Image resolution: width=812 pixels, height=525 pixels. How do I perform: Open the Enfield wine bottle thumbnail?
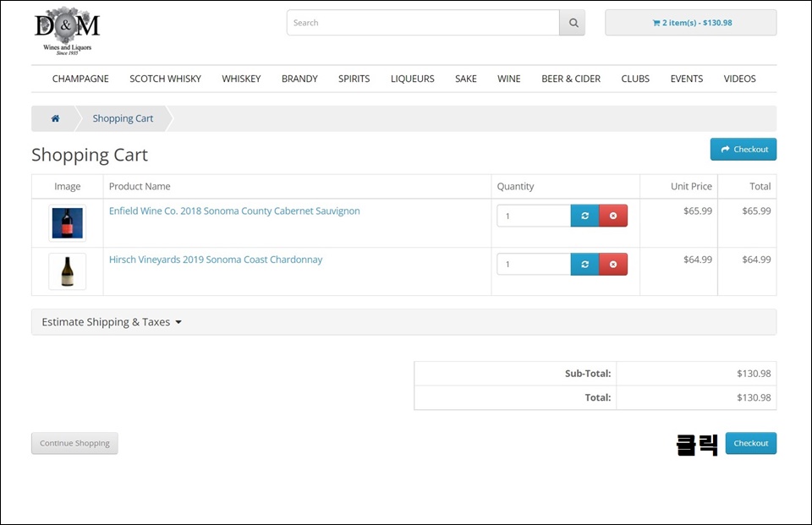click(x=68, y=223)
